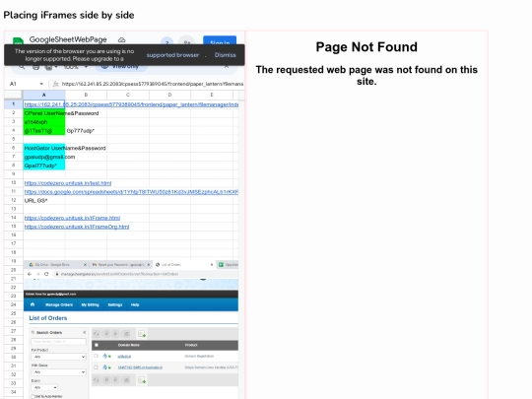Select the cyan email address cell in row 7

tap(44, 157)
